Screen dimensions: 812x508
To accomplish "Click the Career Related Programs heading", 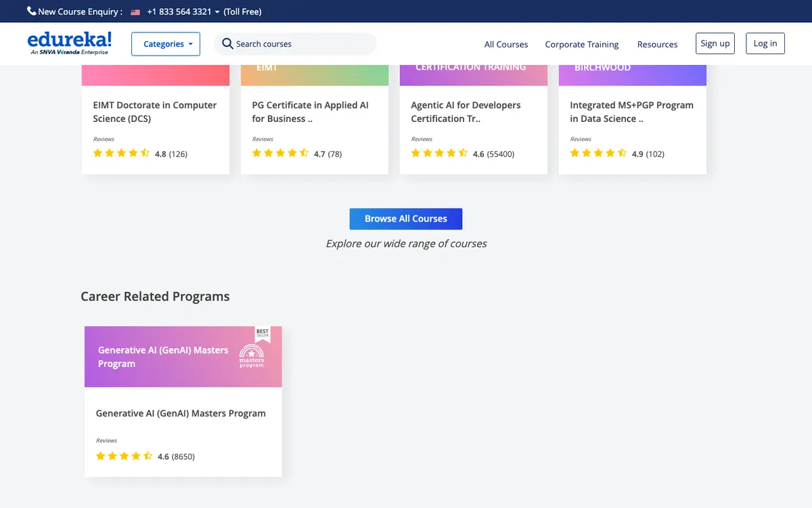I will [155, 297].
